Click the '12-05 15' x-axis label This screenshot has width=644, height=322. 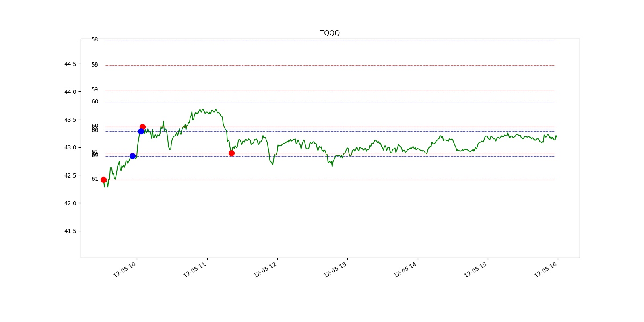pyautogui.click(x=475, y=270)
